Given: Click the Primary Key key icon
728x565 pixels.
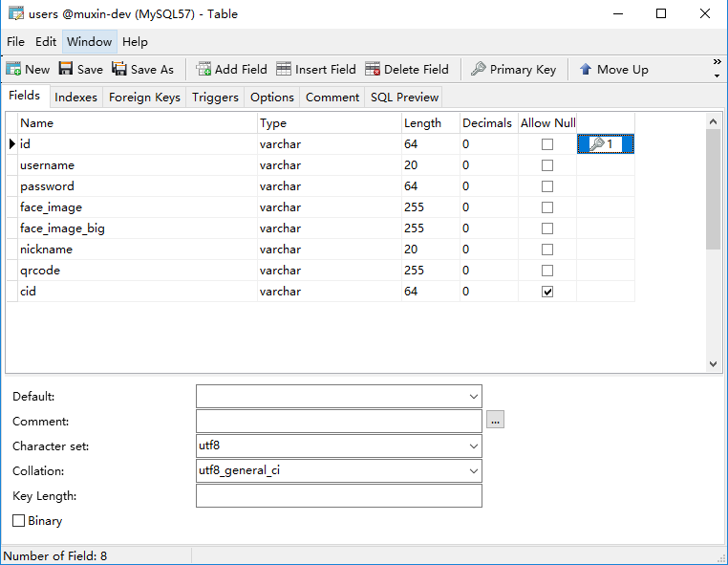Looking at the screenshot, I should coord(479,69).
